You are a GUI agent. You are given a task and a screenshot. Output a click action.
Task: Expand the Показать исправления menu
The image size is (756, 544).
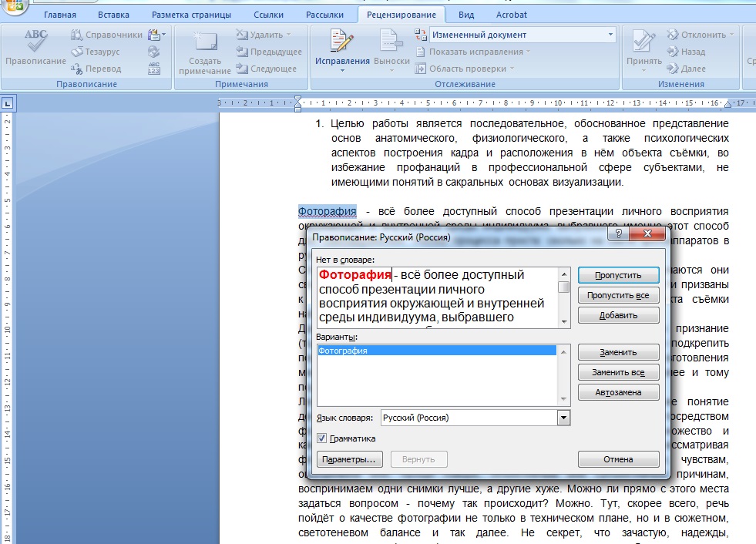coord(475,52)
